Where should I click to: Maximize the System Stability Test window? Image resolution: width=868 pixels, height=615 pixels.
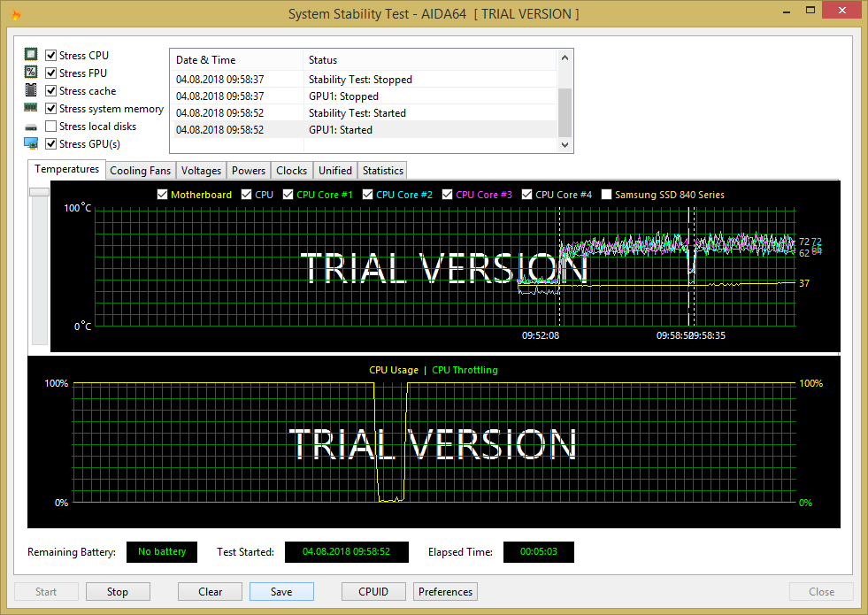tap(810, 11)
